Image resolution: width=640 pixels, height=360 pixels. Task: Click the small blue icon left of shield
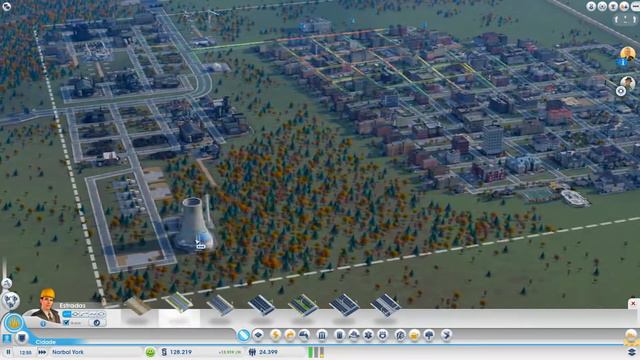(x=7, y=338)
